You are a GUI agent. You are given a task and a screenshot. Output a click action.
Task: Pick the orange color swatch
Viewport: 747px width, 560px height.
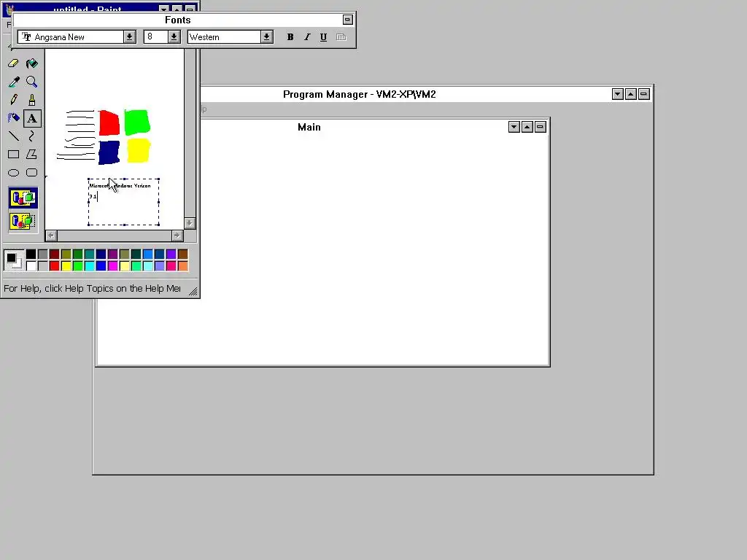coord(183,265)
